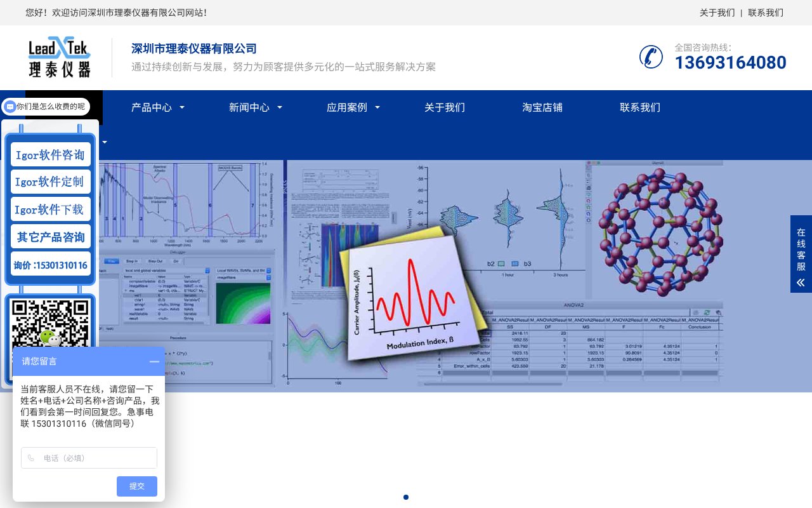Viewport: 812px width, 508px height.
Task: Click the chat bubble icon above the sidebar
Action: click(10, 106)
